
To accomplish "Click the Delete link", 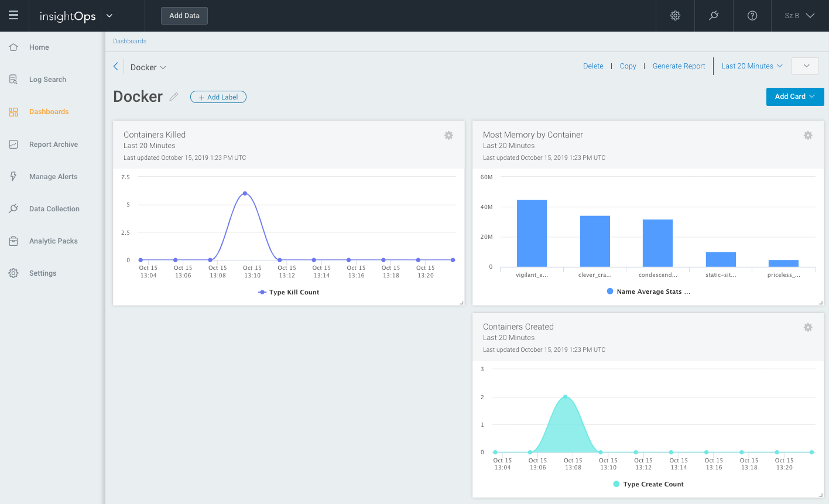I will (593, 66).
